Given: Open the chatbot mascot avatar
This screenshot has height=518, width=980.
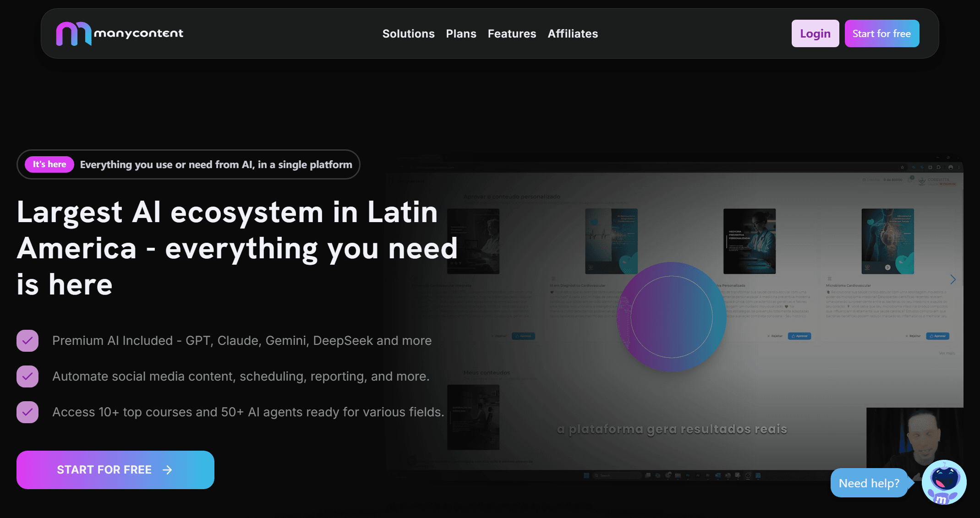Looking at the screenshot, I should tap(944, 482).
